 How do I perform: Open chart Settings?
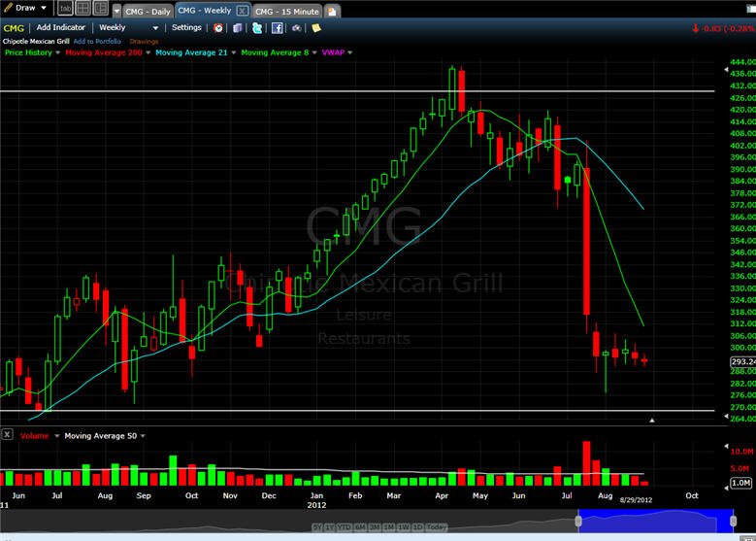[186, 27]
